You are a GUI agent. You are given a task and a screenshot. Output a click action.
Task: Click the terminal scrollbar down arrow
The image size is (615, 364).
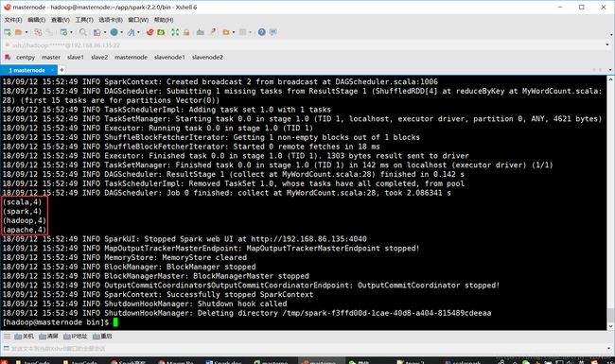610,326
